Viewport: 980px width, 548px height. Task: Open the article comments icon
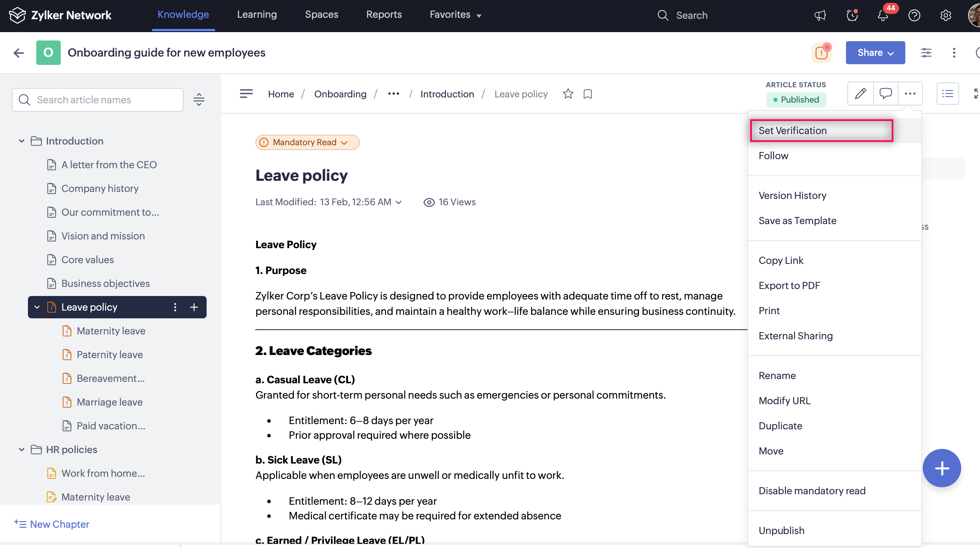(x=885, y=94)
